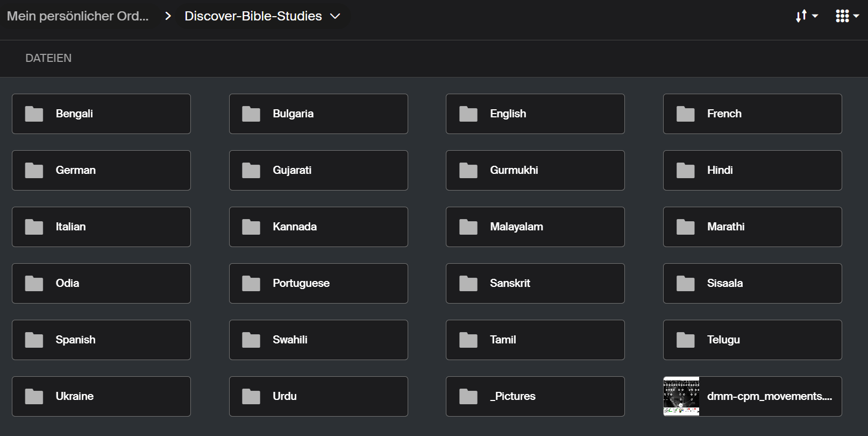Open the sort order dropdown

pyautogui.click(x=807, y=16)
